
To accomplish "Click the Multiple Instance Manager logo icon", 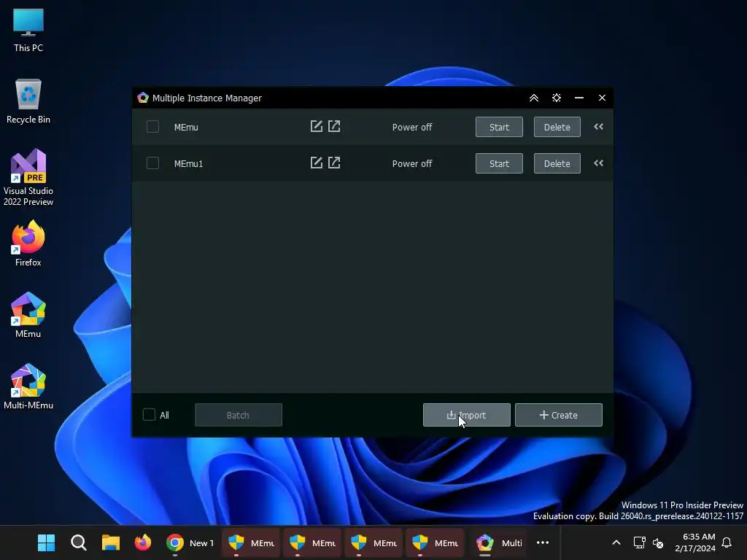I will (143, 98).
